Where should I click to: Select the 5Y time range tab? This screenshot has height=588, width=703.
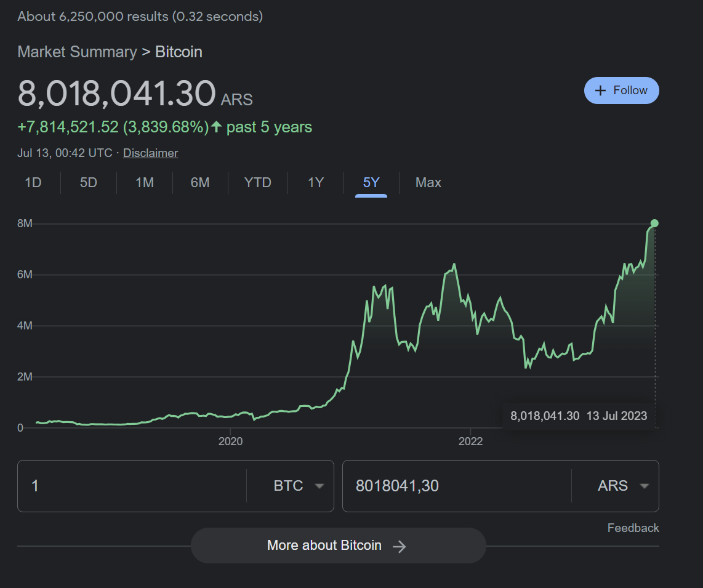[371, 183]
